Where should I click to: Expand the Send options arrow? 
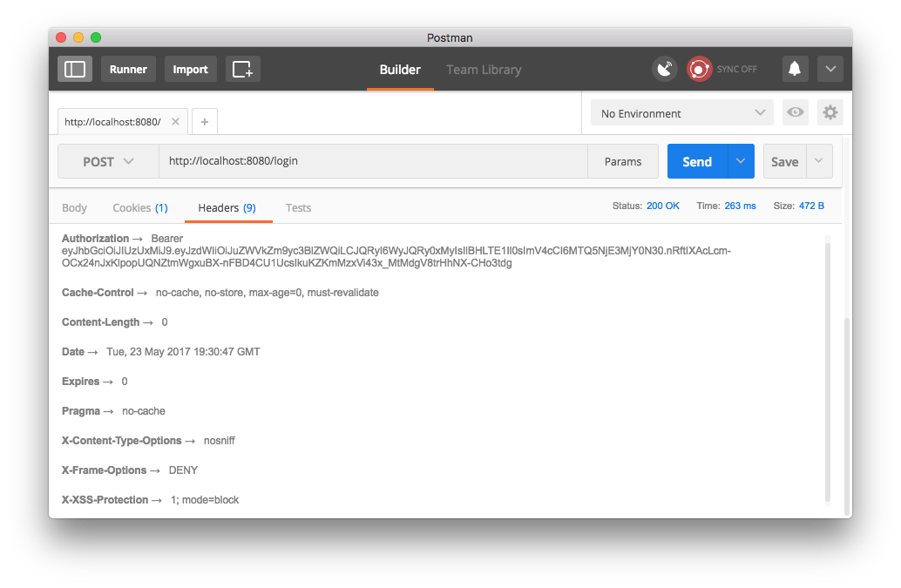(741, 161)
